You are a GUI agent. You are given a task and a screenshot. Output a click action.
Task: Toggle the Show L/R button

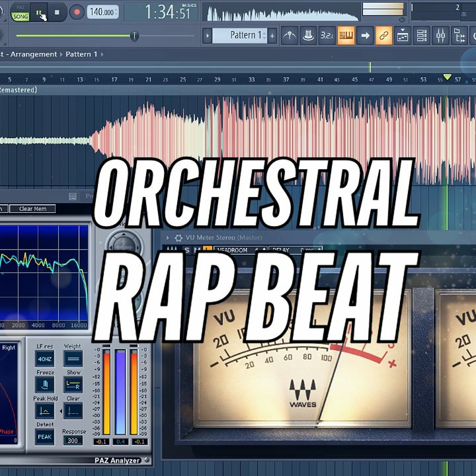[x=73, y=385]
